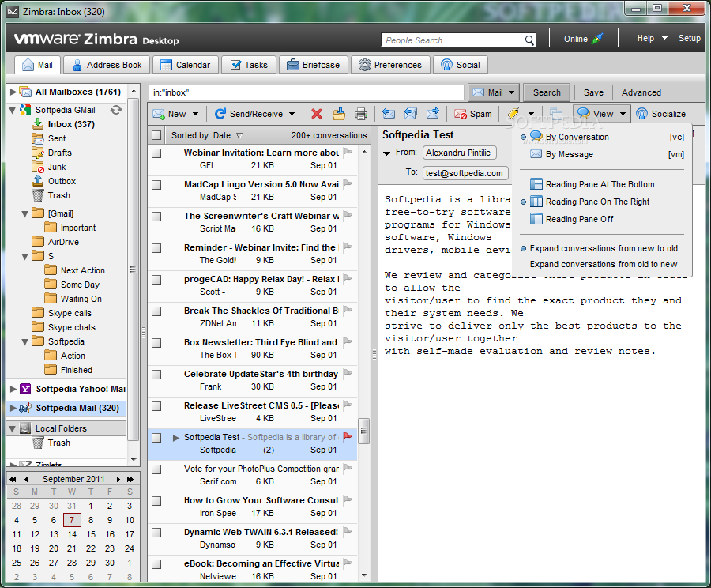Viewport: 711px width, 588px height.
Task: Collapse the Softpedia folder tree
Action: coord(25,341)
